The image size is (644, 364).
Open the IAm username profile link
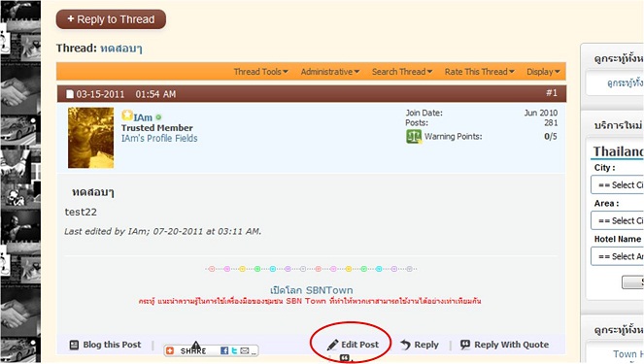coord(143,117)
